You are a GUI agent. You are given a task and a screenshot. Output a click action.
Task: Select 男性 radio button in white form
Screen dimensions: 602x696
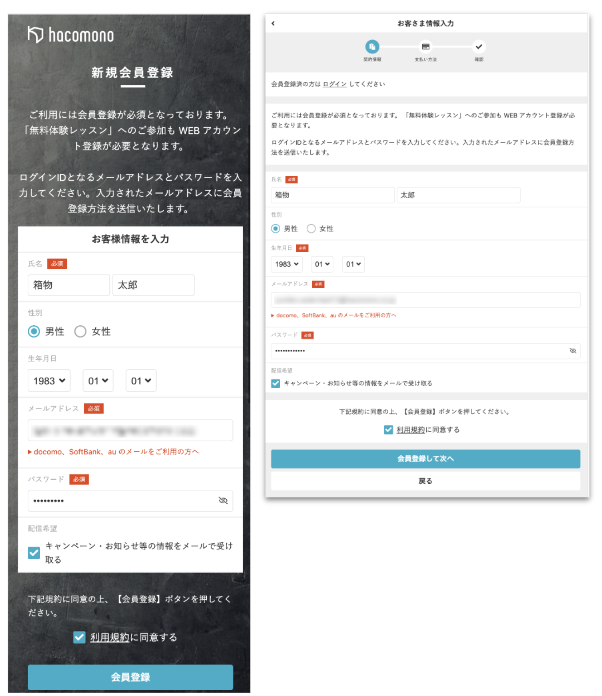pos(276,228)
